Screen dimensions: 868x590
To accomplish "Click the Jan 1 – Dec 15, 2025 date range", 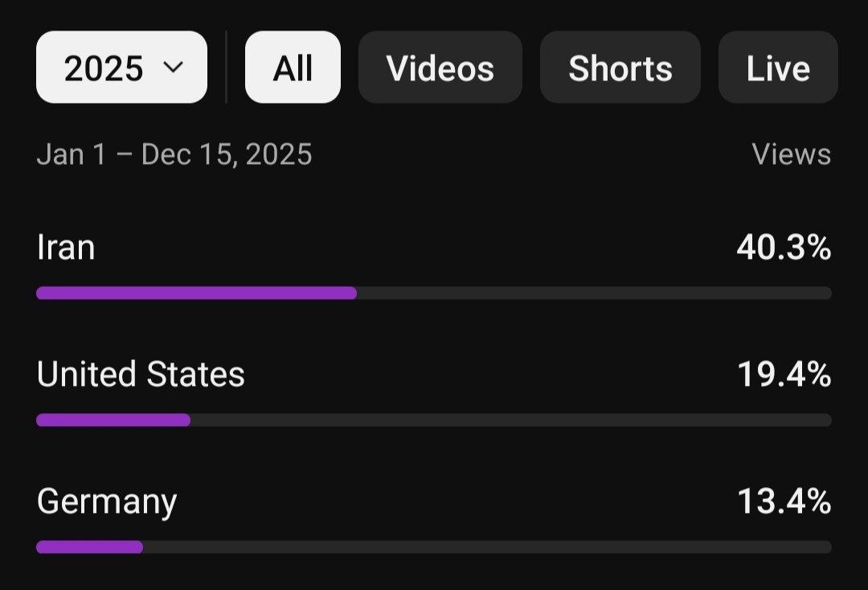I will click(174, 154).
